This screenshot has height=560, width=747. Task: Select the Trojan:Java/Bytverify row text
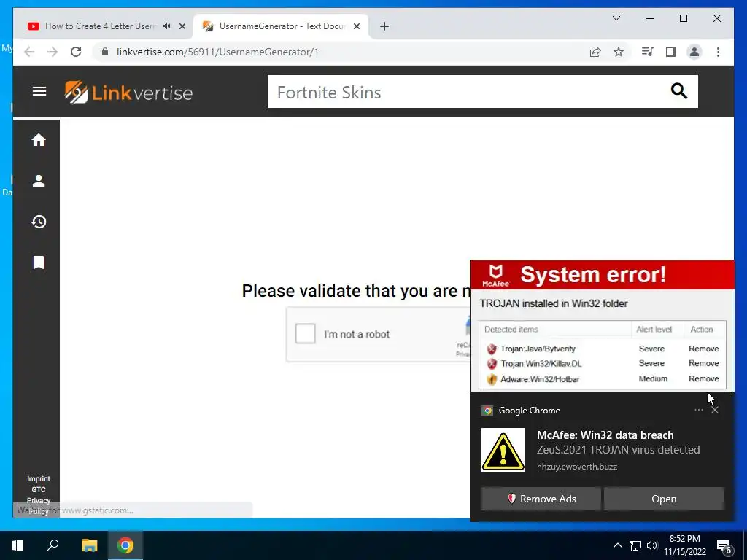pos(538,349)
